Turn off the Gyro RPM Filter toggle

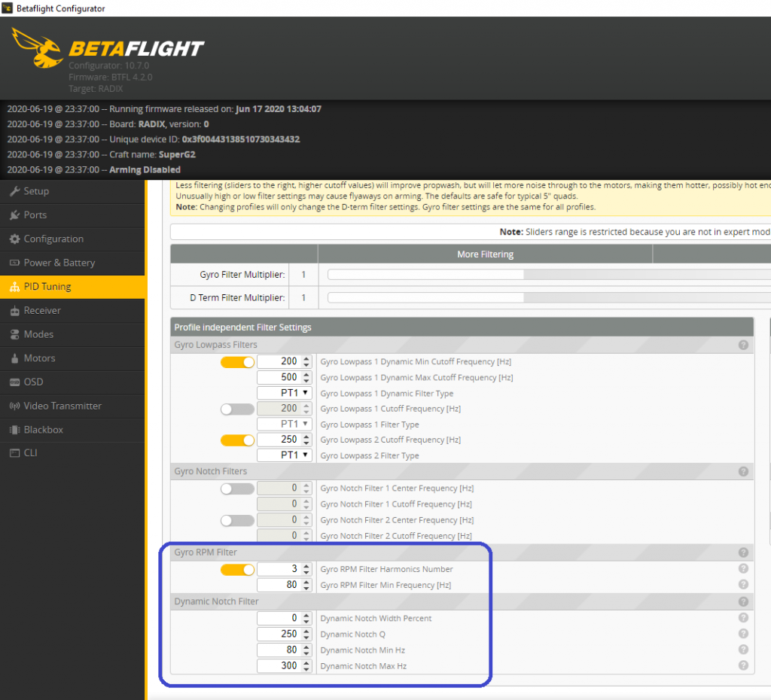[237, 569]
